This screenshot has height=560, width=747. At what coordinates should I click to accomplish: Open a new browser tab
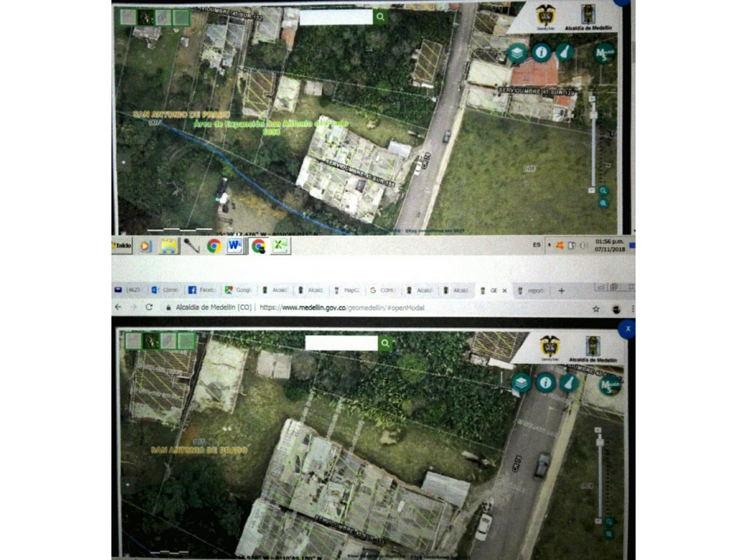(x=562, y=291)
